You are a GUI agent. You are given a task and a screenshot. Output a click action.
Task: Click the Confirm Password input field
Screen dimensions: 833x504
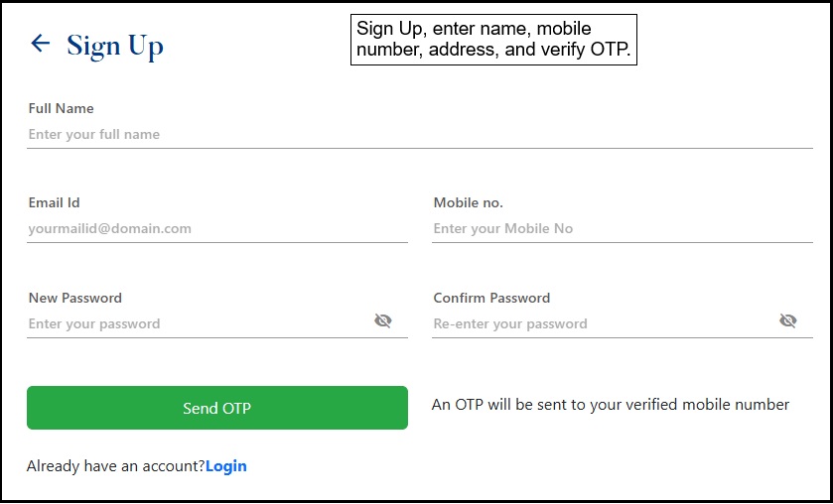602,323
